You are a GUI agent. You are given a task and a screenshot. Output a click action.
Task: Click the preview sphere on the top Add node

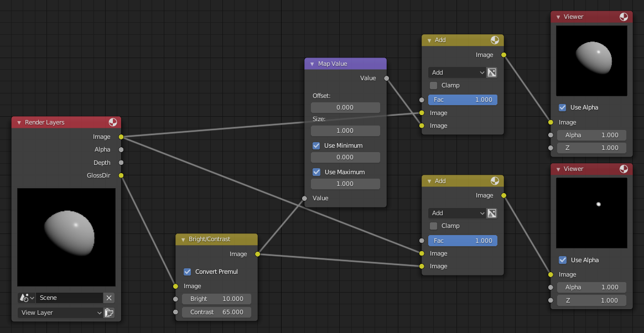pos(496,40)
